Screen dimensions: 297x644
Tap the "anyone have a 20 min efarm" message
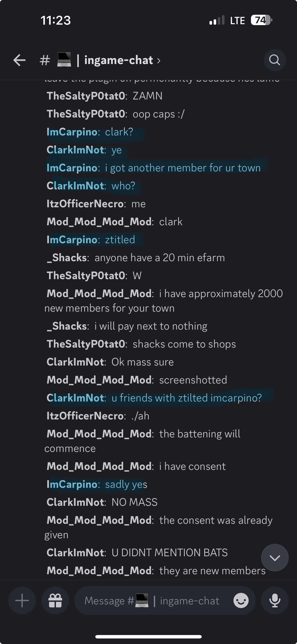[x=160, y=258]
